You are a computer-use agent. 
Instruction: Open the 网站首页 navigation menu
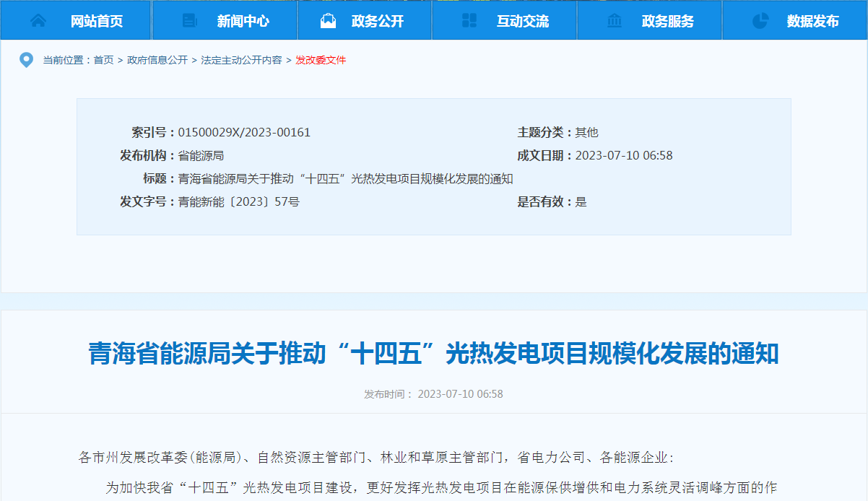click(97, 21)
